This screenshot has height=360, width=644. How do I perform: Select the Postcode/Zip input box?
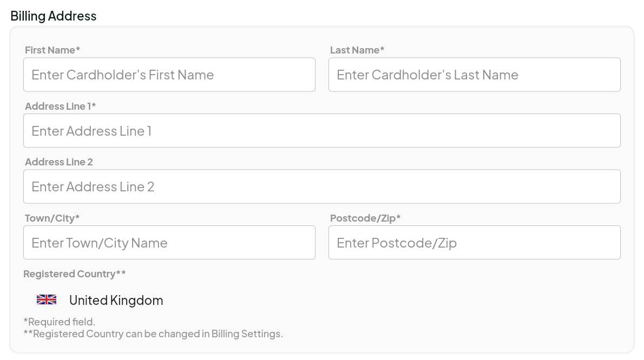pos(475,243)
